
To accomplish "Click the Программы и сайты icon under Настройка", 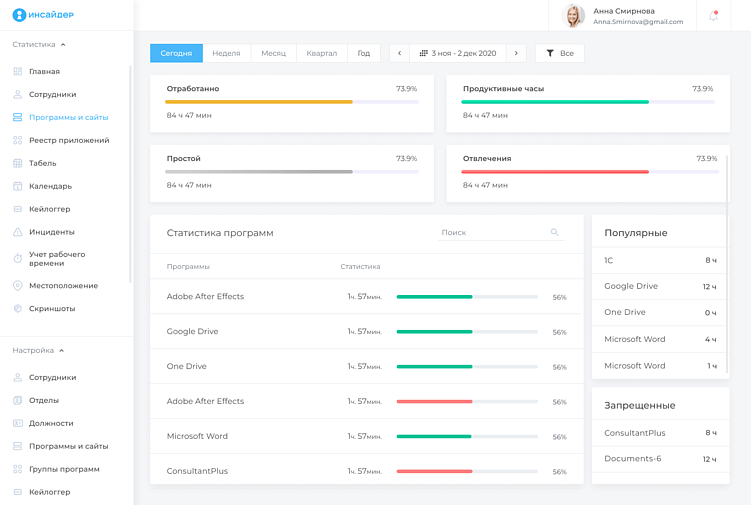I will (18, 447).
